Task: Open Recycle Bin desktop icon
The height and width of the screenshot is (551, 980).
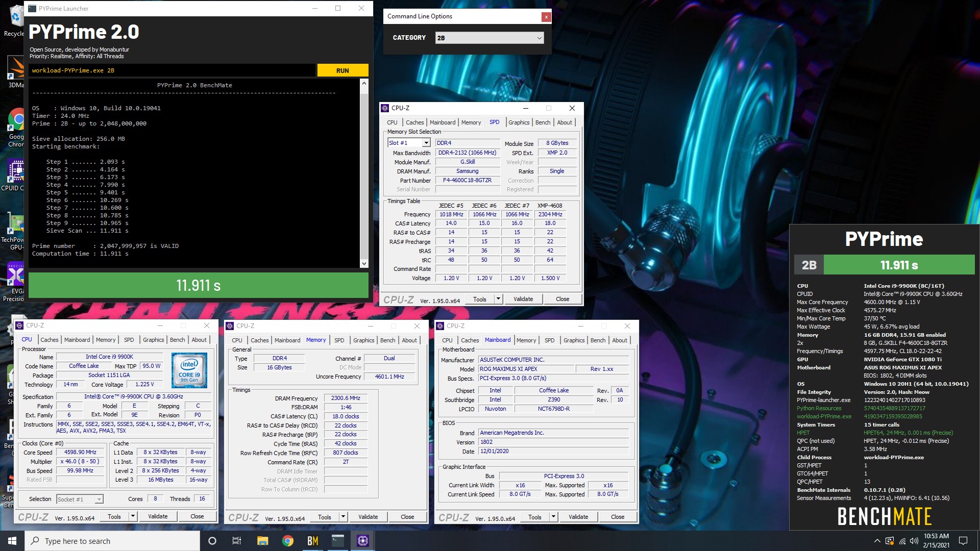Action: 15,21
